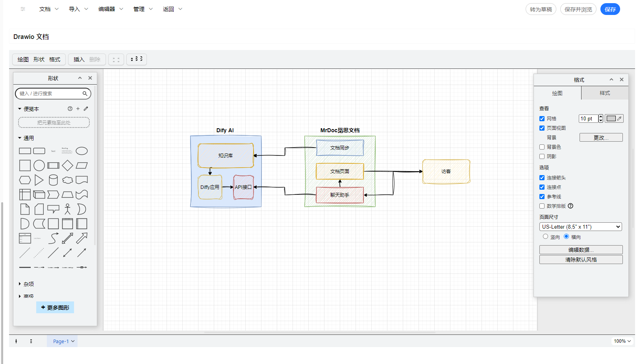Open the US-Letter page size dropdown

580,227
